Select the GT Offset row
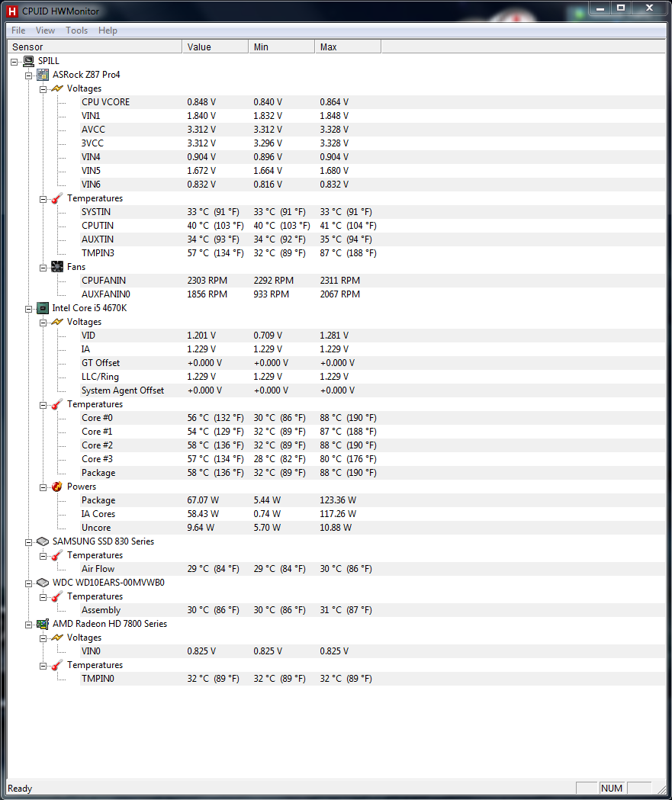The height and width of the screenshot is (800, 672). 372,363
